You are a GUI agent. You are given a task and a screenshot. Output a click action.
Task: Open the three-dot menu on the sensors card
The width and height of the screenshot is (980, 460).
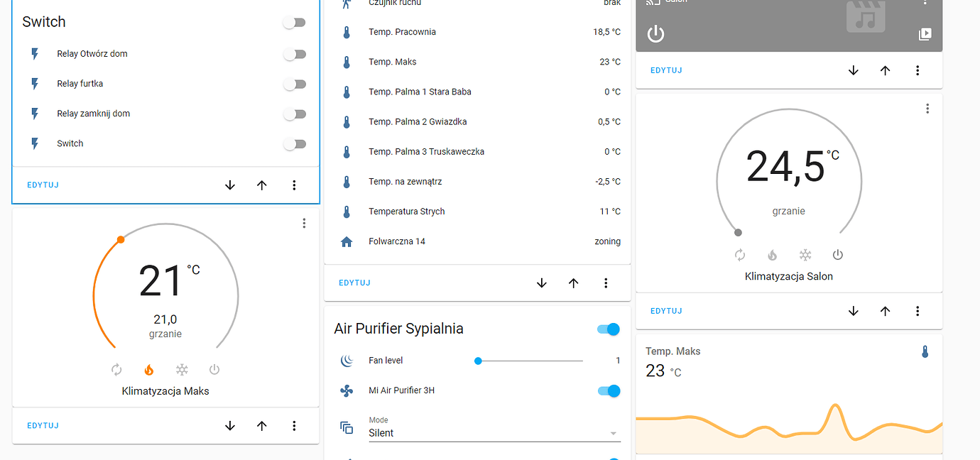(x=606, y=283)
